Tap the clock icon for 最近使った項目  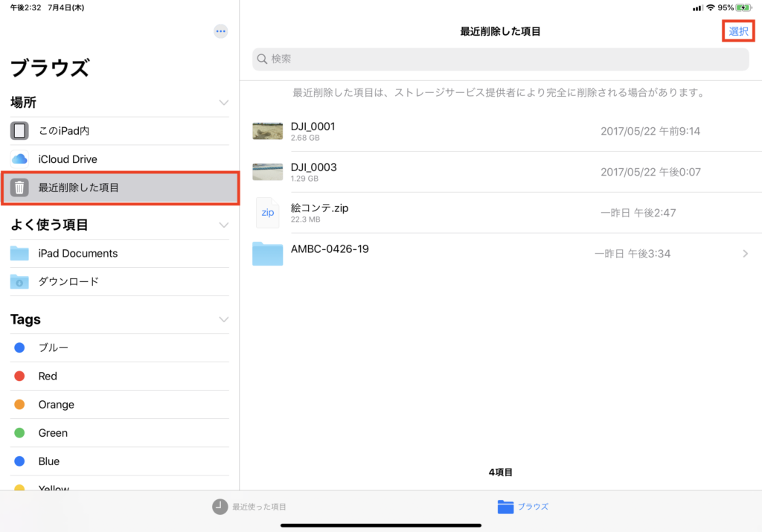(x=220, y=506)
